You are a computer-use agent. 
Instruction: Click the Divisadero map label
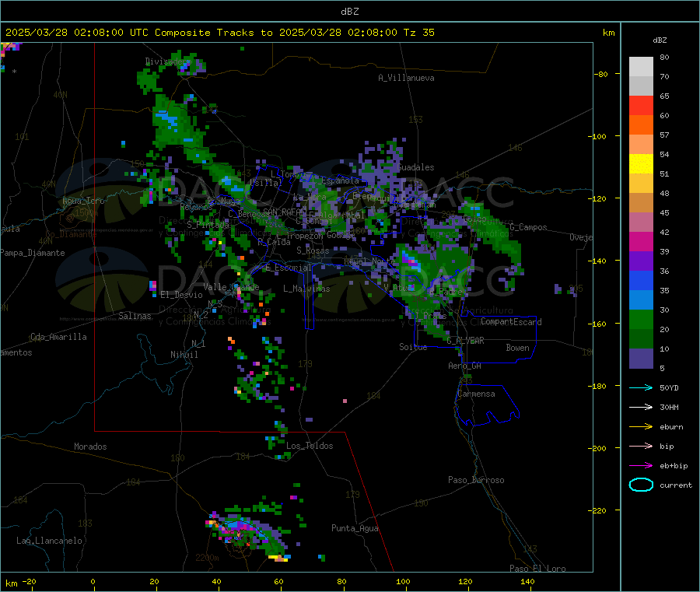[168, 61]
